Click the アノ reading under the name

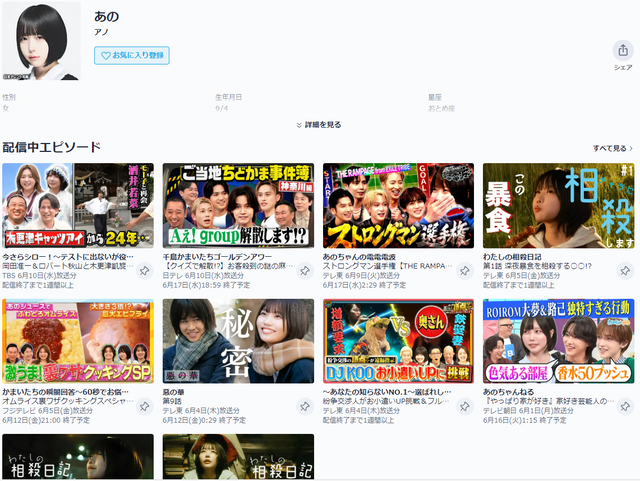pos(101,32)
